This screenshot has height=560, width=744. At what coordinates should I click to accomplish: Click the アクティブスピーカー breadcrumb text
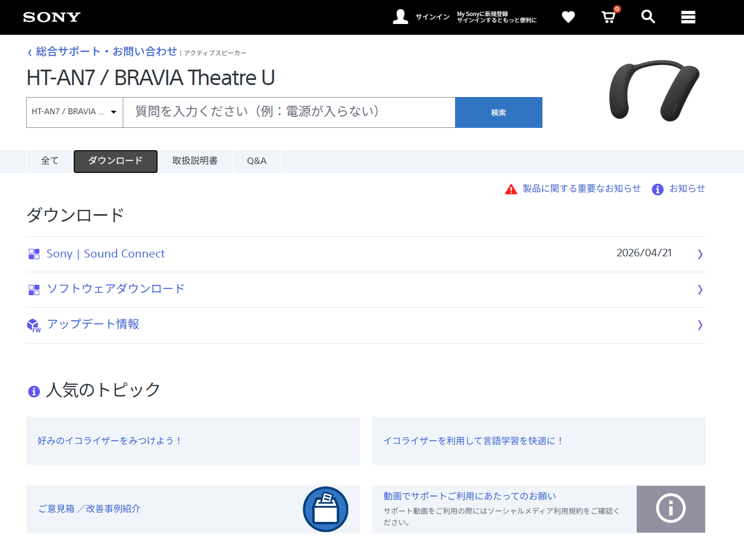click(x=215, y=53)
